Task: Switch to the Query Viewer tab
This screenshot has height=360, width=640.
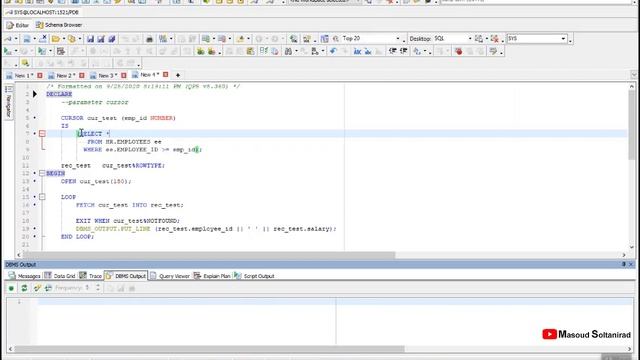Action: (170, 276)
